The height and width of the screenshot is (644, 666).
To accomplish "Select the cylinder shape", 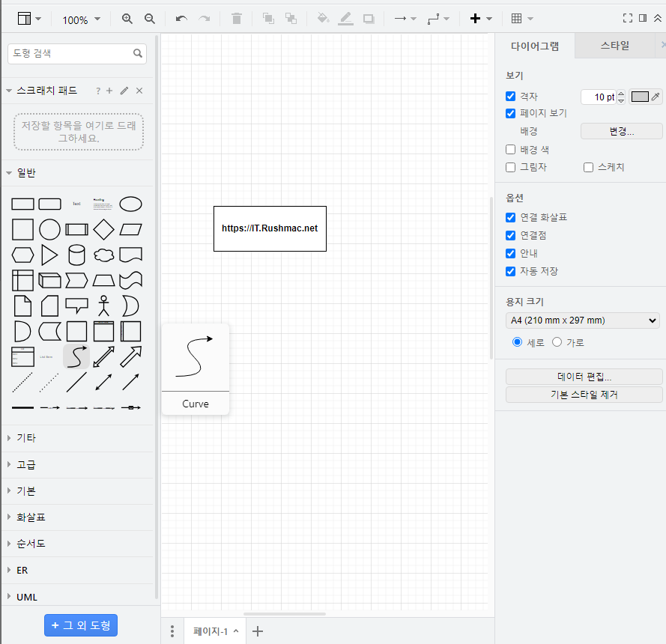I will coord(76,255).
